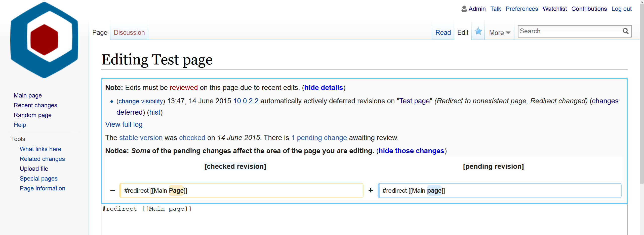The width and height of the screenshot is (644, 235).
Task: Hide details of review note
Action: coord(324,88)
